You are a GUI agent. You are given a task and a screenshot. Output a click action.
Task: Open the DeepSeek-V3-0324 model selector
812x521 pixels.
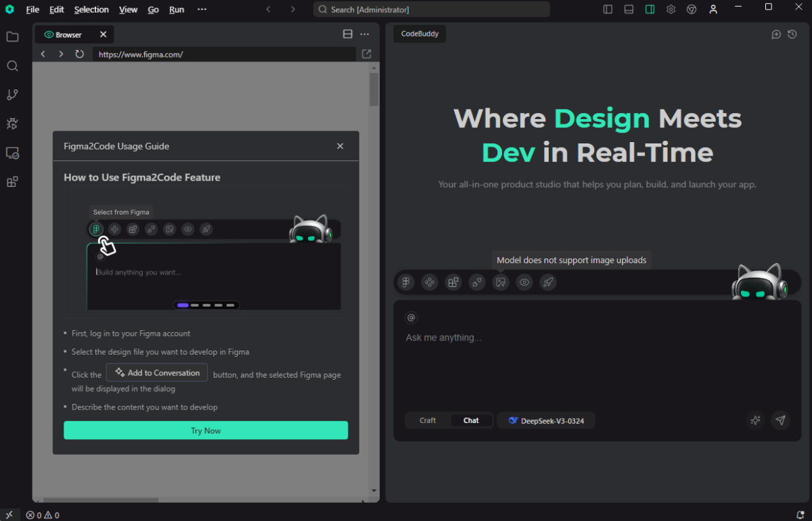(546, 420)
